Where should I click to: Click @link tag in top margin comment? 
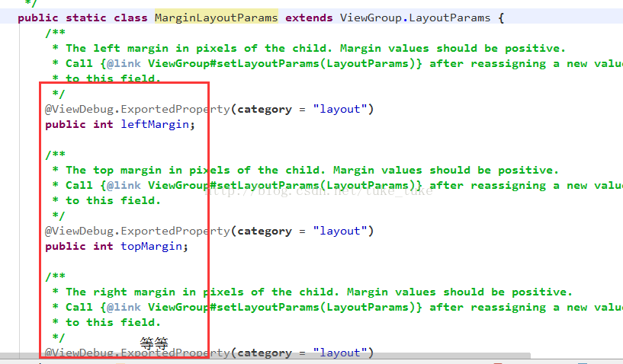(124, 185)
